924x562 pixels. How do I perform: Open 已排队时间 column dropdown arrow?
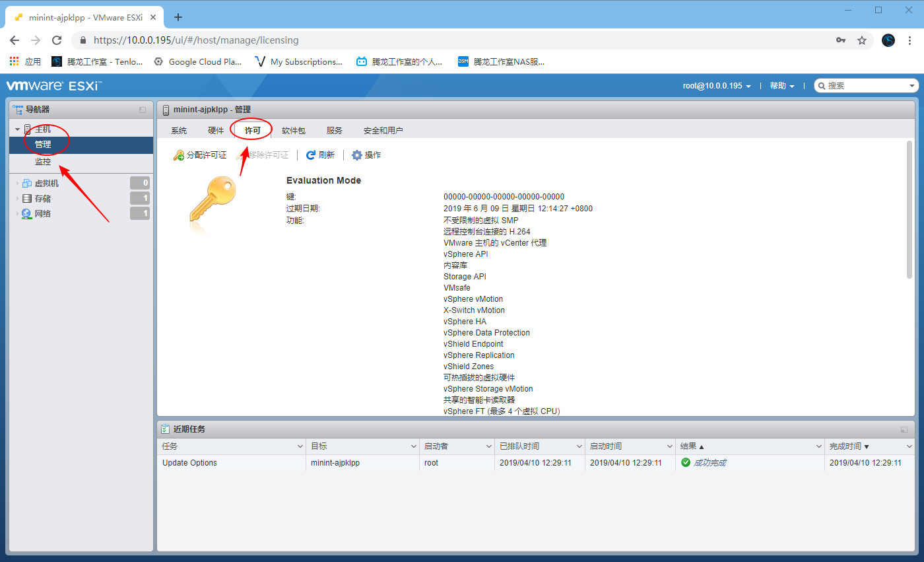(x=579, y=447)
